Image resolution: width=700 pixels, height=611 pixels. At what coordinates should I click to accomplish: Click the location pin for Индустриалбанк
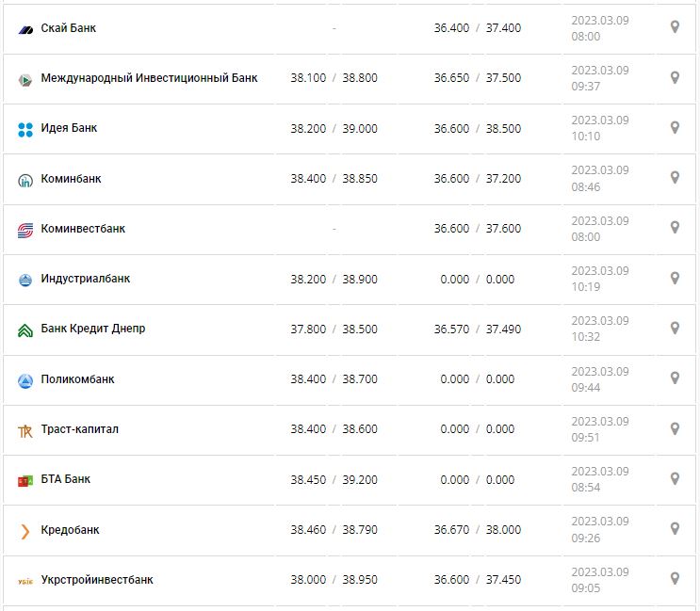675,278
